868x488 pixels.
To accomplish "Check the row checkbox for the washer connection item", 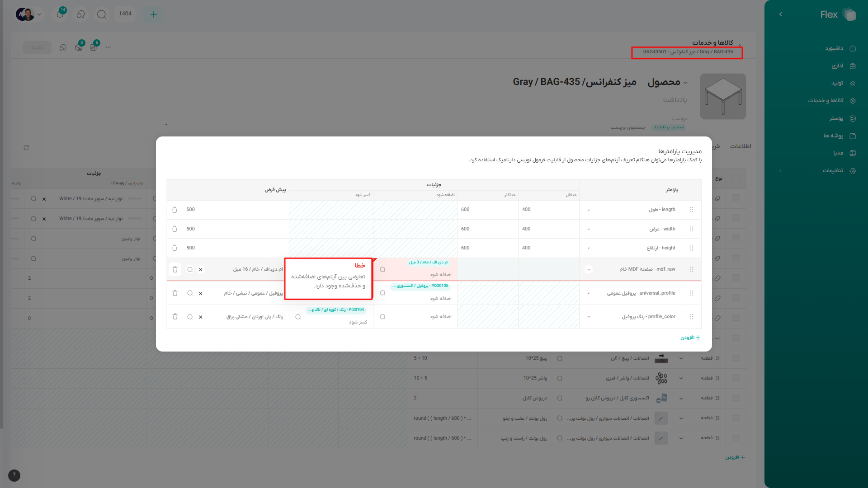I will click(736, 378).
